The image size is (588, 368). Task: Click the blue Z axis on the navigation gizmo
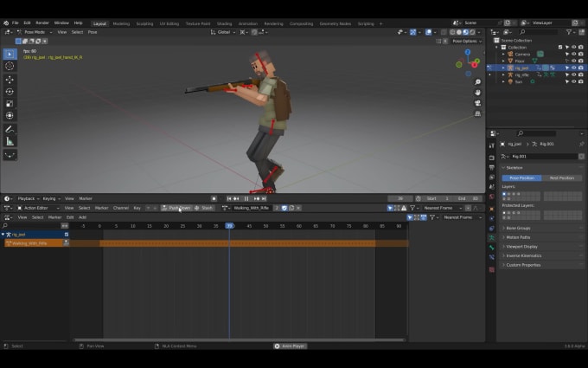[468, 52]
